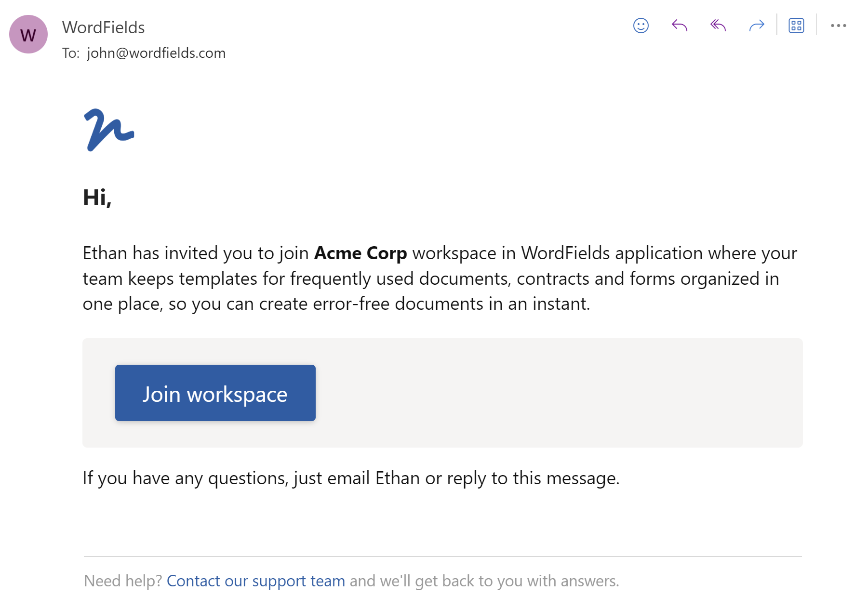Click the bold Acme Corp text
This screenshot has height=609, width=868.
tap(361, 253)
